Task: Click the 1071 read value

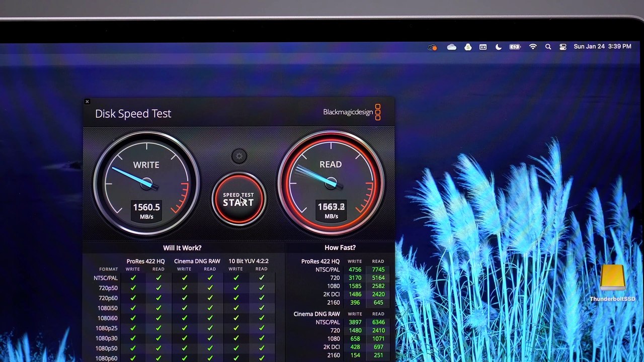Action: point(378,339)
